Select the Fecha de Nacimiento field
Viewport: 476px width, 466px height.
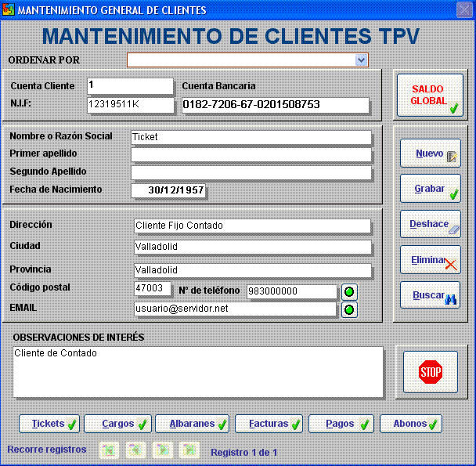click(168, 190)
